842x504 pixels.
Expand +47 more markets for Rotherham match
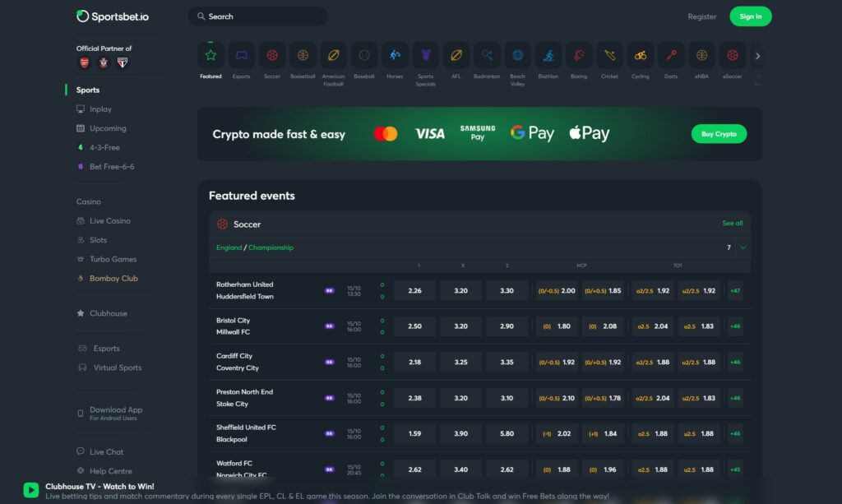click(x=735, y=290)
